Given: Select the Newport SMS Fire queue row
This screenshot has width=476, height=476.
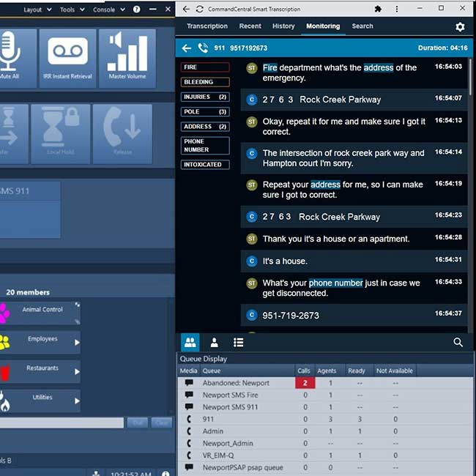Looking at the screenshot, I should (x=325, y=395).
